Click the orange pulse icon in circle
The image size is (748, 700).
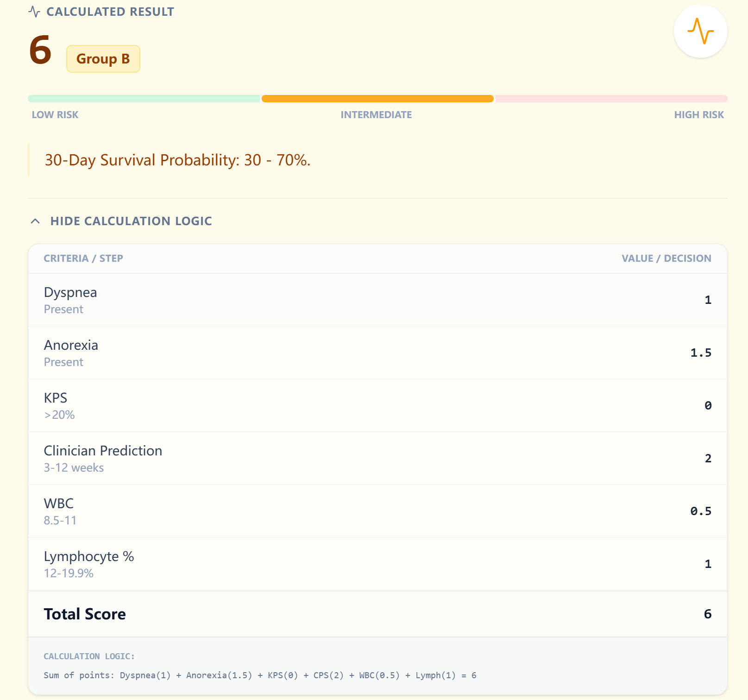700,32
